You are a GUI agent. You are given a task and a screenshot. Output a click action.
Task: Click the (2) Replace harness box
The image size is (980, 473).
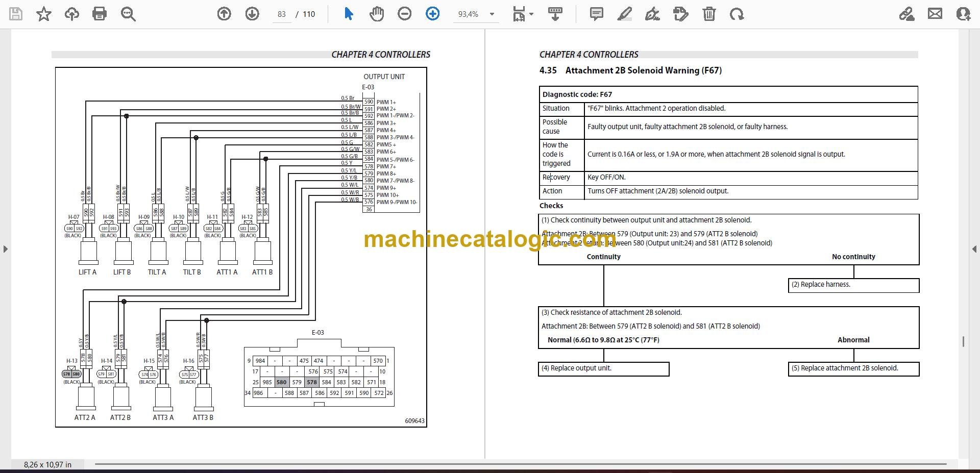pyautogui.click(x=853, y=285)
